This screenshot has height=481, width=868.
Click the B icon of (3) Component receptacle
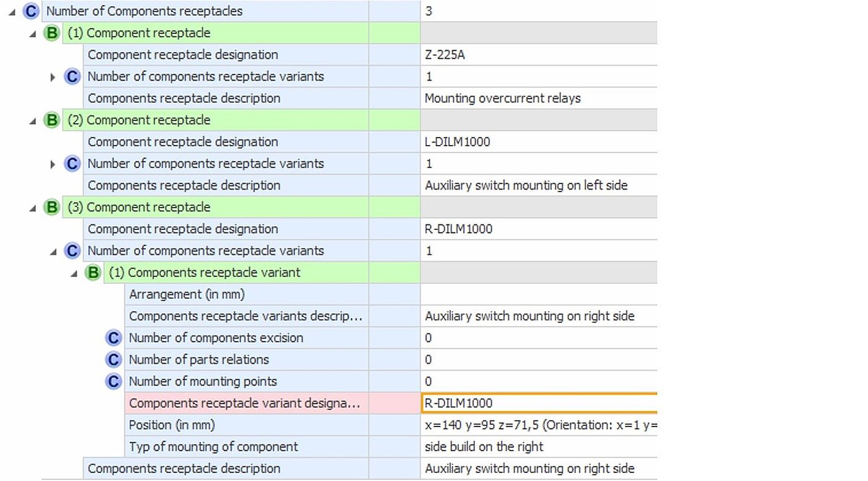pos(51,207)
